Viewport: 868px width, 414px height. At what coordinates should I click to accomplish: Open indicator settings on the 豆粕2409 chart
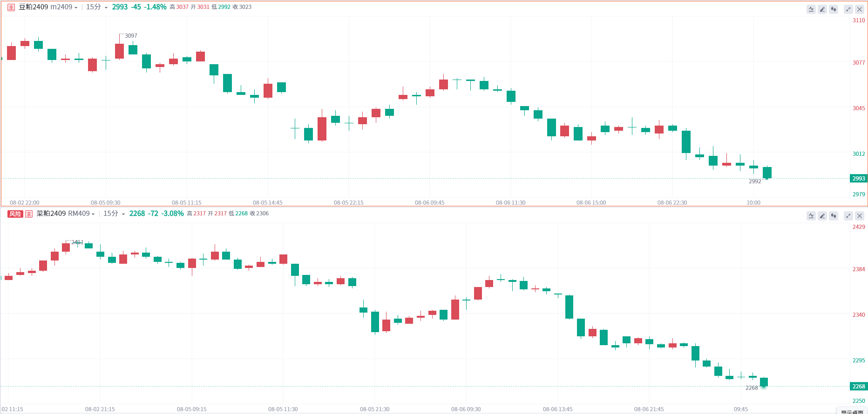(811, 9)
